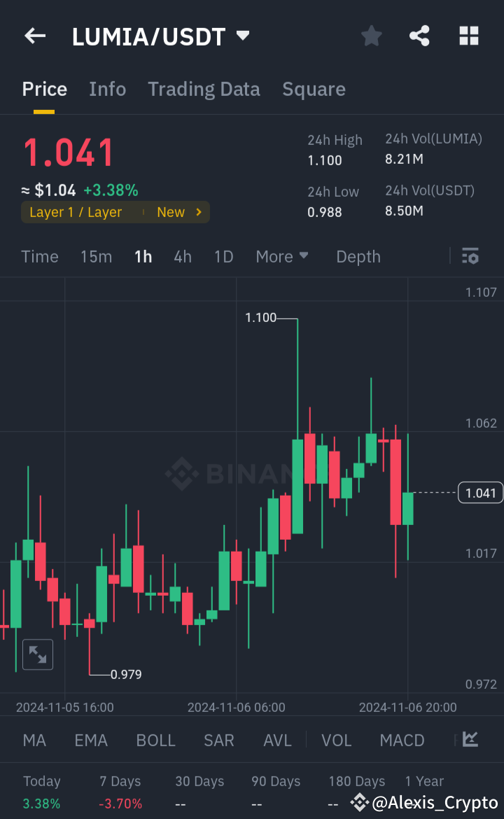Image resolution: width=504 pixels, height=819 pixels.
Task: Open the grid layout icon top right
Action: (468, 36)
